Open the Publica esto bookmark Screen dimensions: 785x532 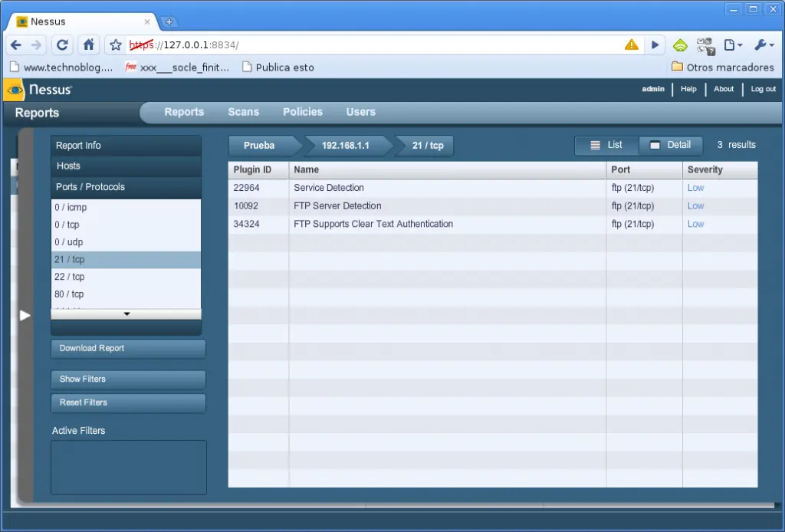[278, 67]
